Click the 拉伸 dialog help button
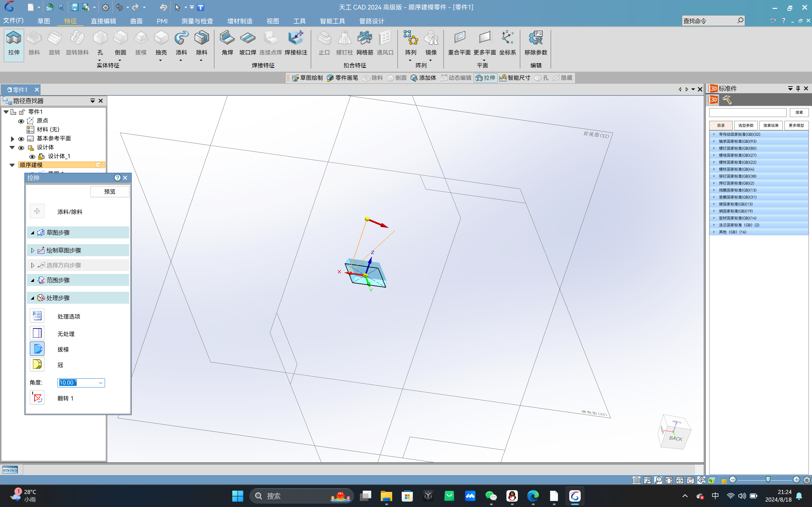The width and height of the screenshot is (812, 507). coord(117,178)
